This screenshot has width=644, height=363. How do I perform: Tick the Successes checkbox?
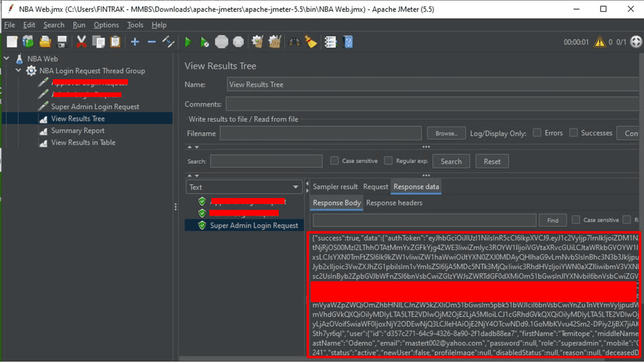click(573, 133)
